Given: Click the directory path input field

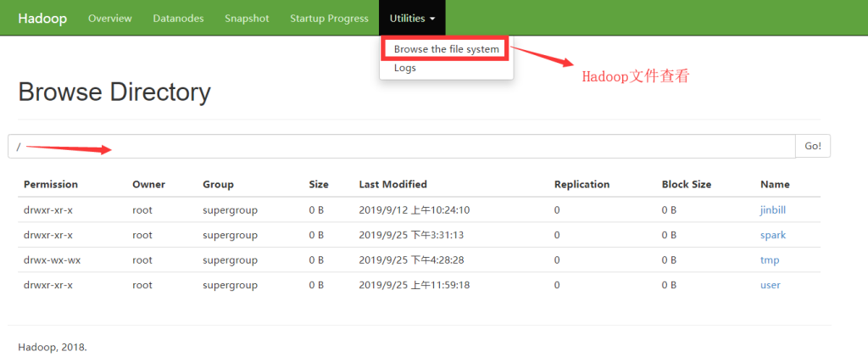Looking at the screenshot, I should click(401, 146).
